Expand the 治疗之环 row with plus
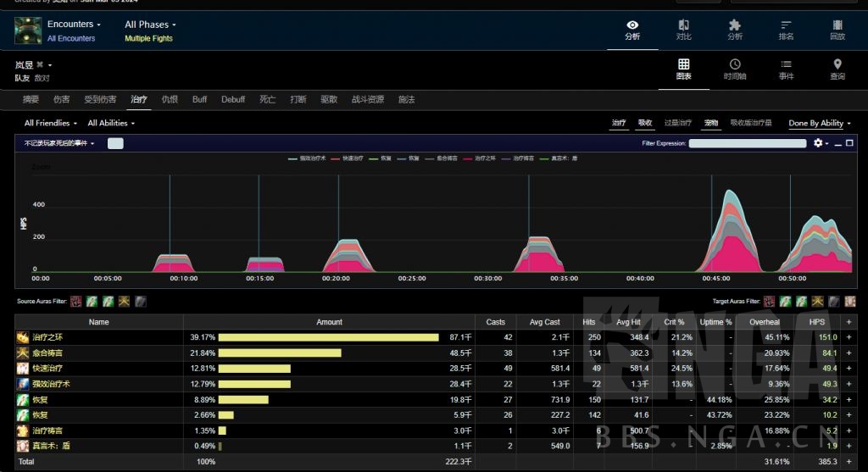This screenshot has height=472, width=868. point(849,337)
